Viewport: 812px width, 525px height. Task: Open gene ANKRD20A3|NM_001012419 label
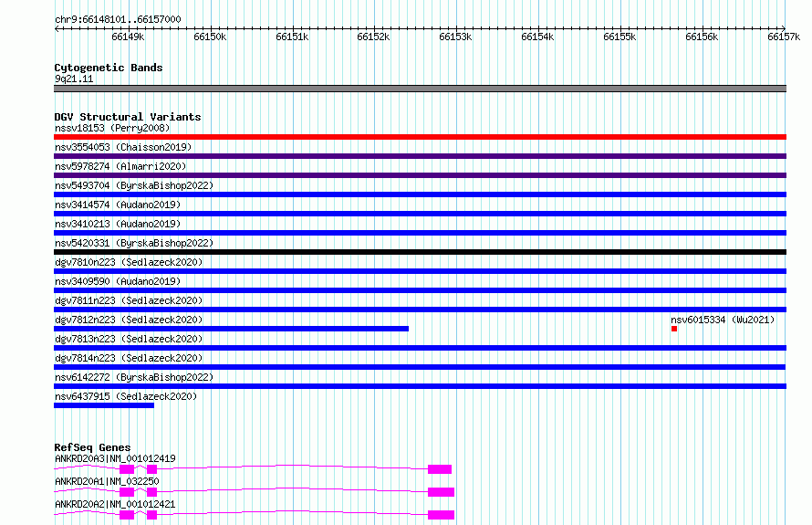pyautogui.click(x=115, y=458)
